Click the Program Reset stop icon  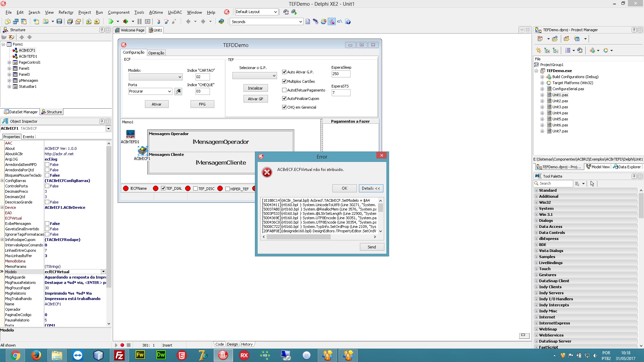pyautogui.click(x=148, y=21)
